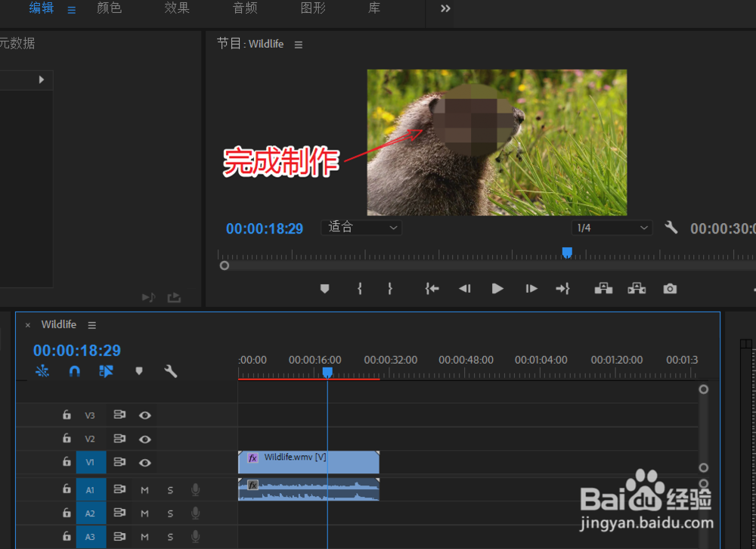
Task: Target the A1 track header
Action: click(91, 490)
